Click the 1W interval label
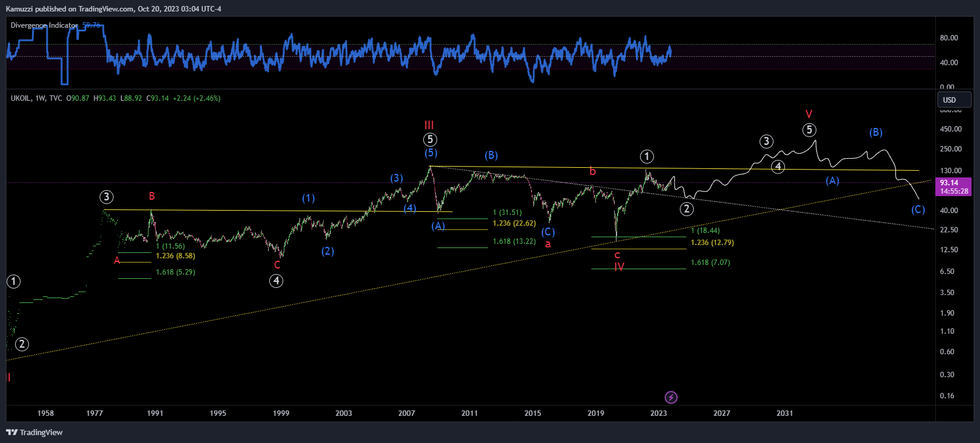980x443 pixels. click(x=40, y=98)
